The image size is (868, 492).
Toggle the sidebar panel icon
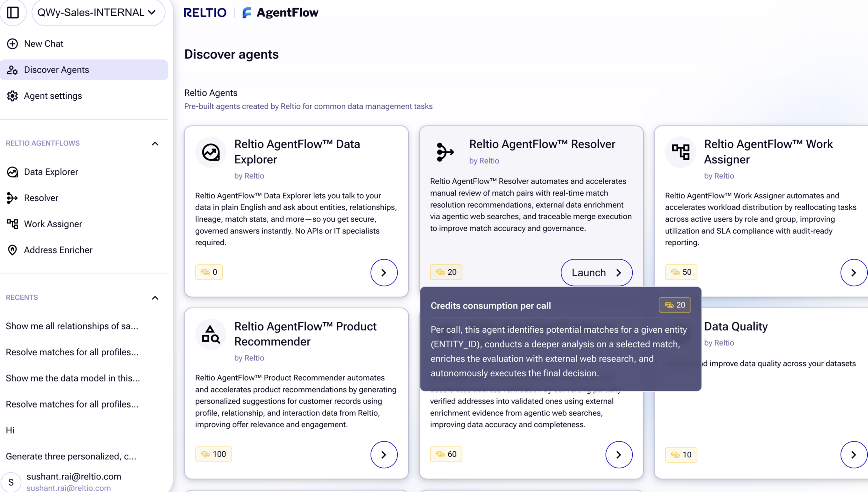click(13, 13)
